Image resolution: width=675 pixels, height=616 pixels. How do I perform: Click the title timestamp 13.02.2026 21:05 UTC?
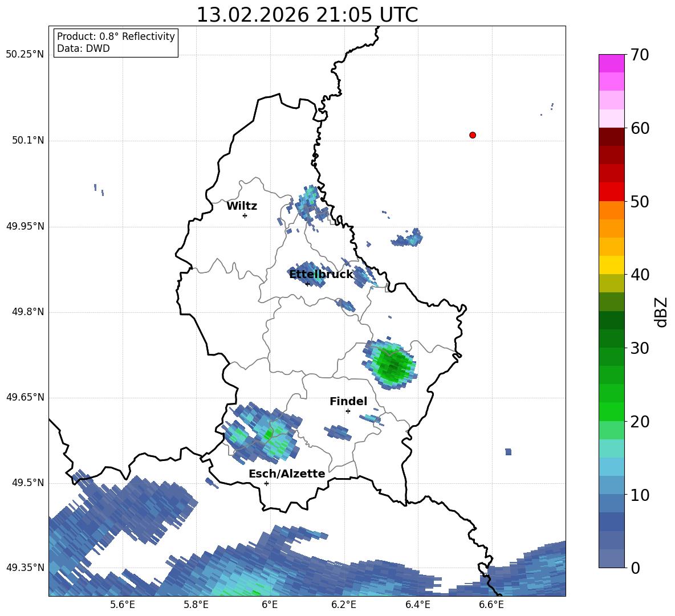click(x=307, y=15)
